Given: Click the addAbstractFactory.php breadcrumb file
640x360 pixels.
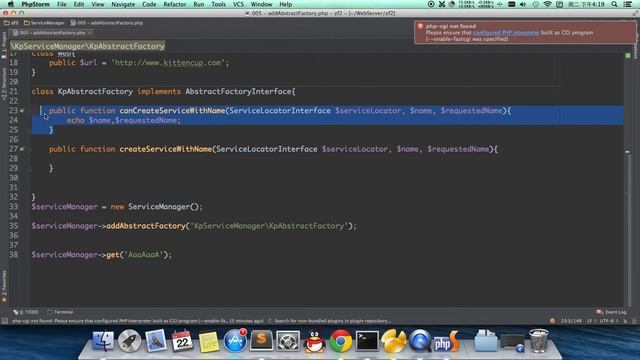Looking at the screenshot, I should pos(107,23).
